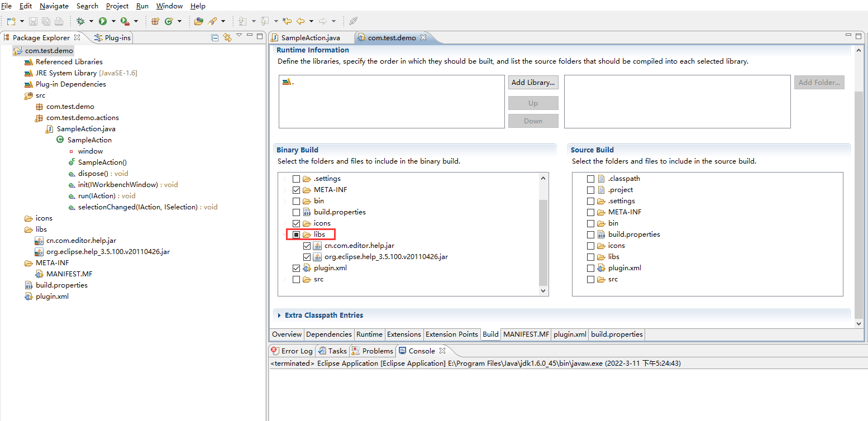
Task: Select MANIFEST.MF in Package Explorer tree
Action: click(x=69, y=274)
